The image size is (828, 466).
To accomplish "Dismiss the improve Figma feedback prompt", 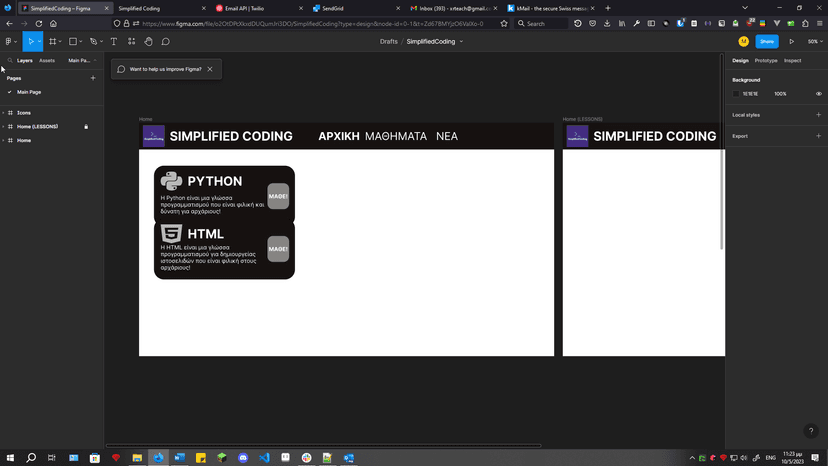I will pyautogui.click(x=209, y=69).
